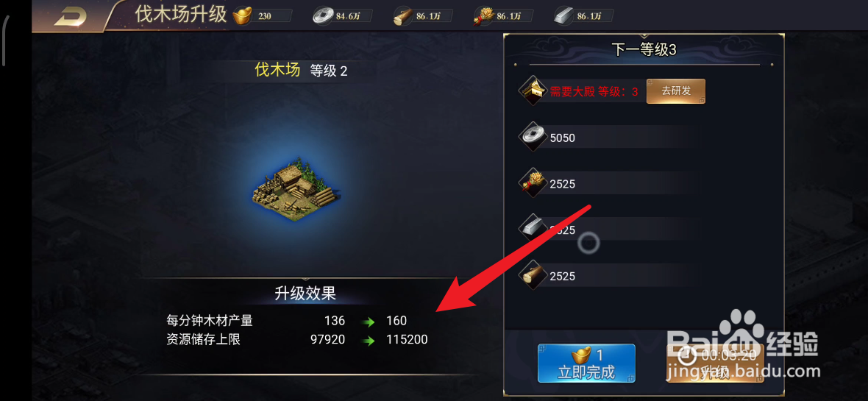Click the 去研发 button
This screenshot has width=868, height=401.
[676, 91]
